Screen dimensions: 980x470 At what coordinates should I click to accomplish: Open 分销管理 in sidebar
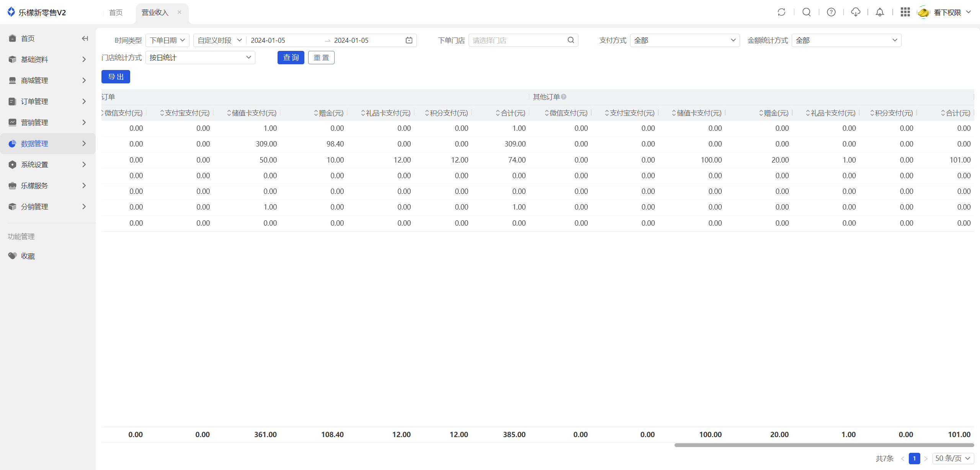point(48,207)
